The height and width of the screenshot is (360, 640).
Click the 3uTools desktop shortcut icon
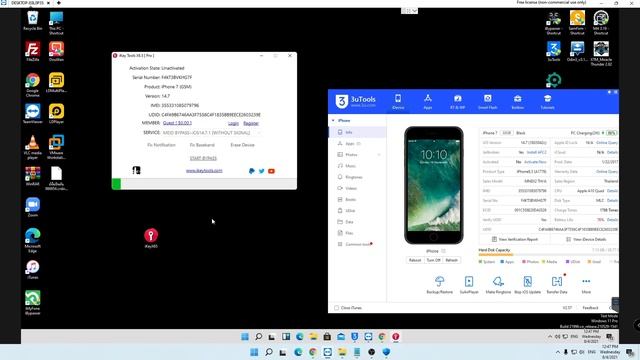coord(554,51)
